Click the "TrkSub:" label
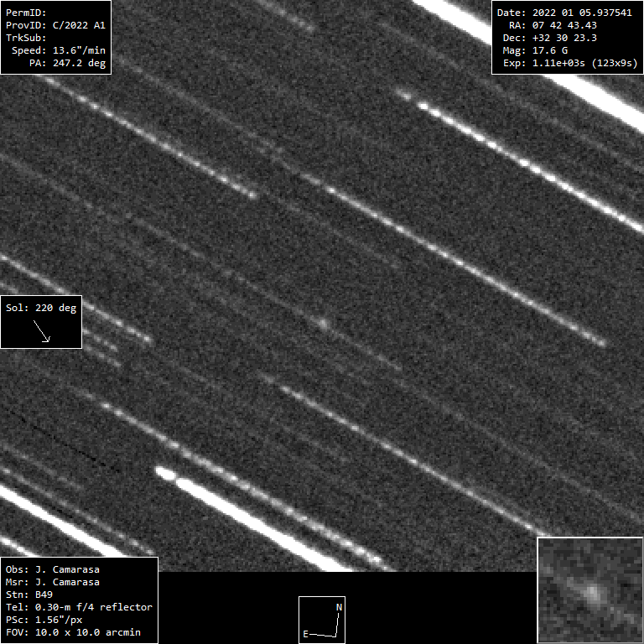 click(x=26, y=39)
